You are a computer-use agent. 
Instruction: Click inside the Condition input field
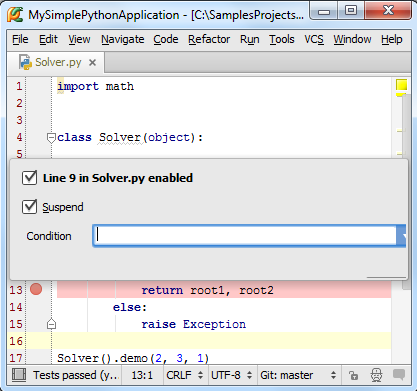pos(245,236)
